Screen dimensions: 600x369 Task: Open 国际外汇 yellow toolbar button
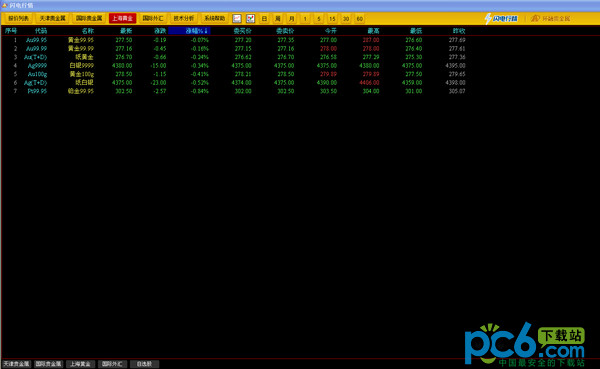tap(153, 18)
